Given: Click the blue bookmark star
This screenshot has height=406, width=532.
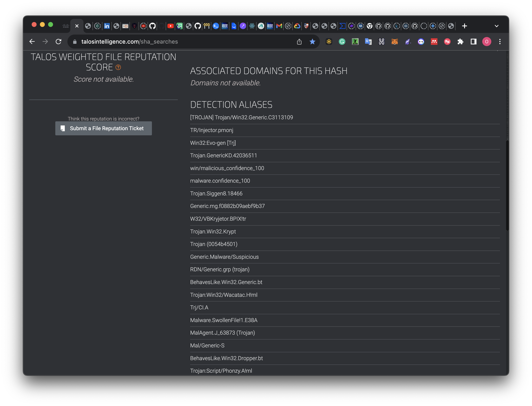Looking at the screenshot, I should [312, 42].
